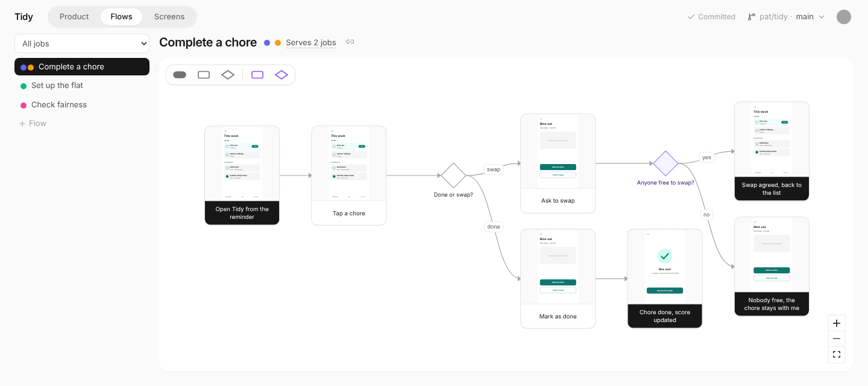The image size is (868, 386).
Task: Select the gray diamond decision tool
Action: pos(228,75)
